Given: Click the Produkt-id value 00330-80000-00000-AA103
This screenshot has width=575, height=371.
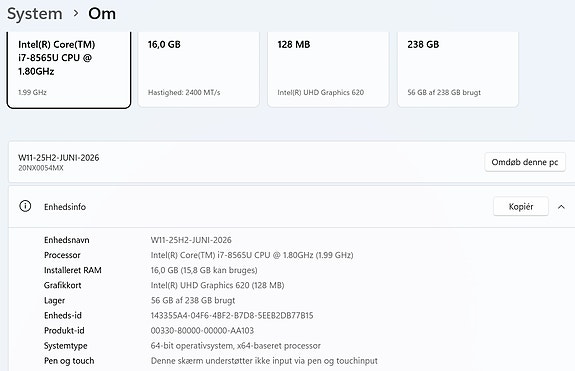Looking at the screenshot, I should pyautogui.click(x=202, y=331).
